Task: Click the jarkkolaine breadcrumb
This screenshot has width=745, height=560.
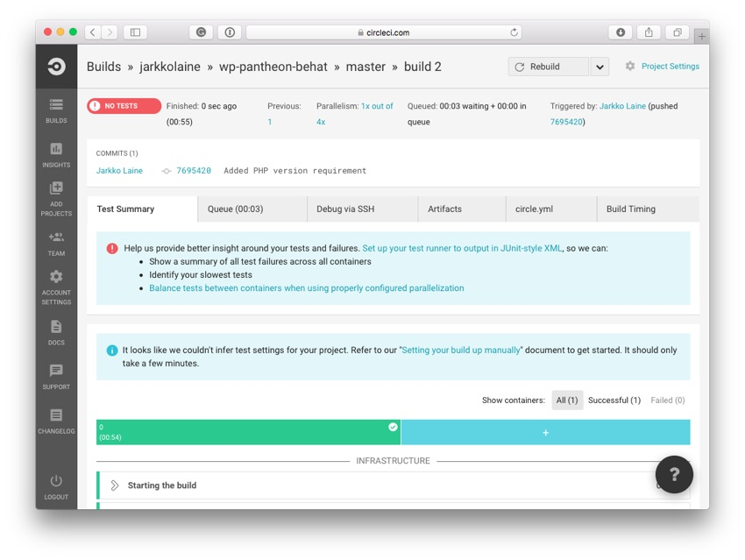Action: coord(170,67)
